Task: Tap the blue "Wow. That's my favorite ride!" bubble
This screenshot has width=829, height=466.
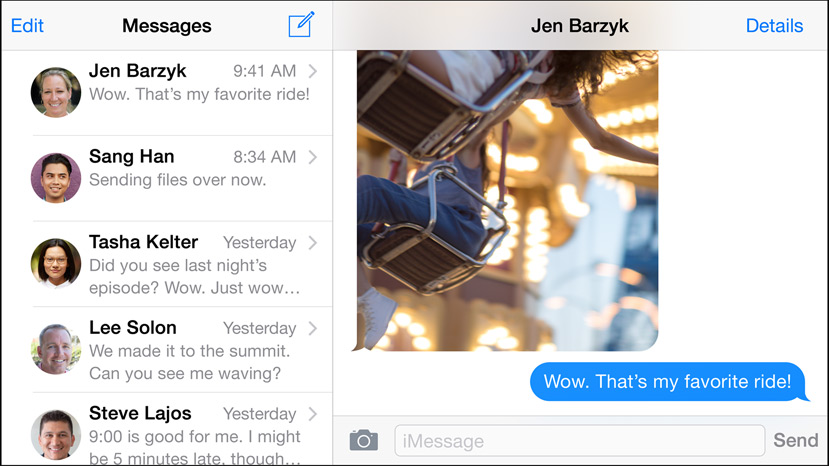Action: 667,382
